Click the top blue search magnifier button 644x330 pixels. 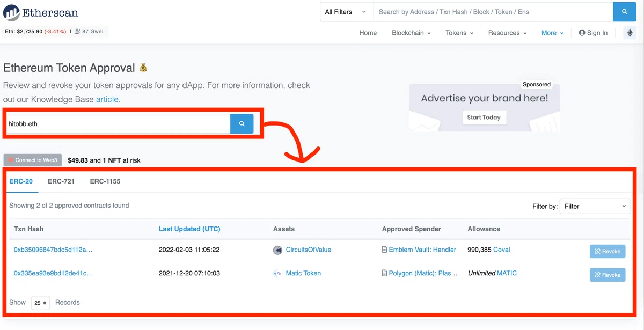tap(625, 12)
